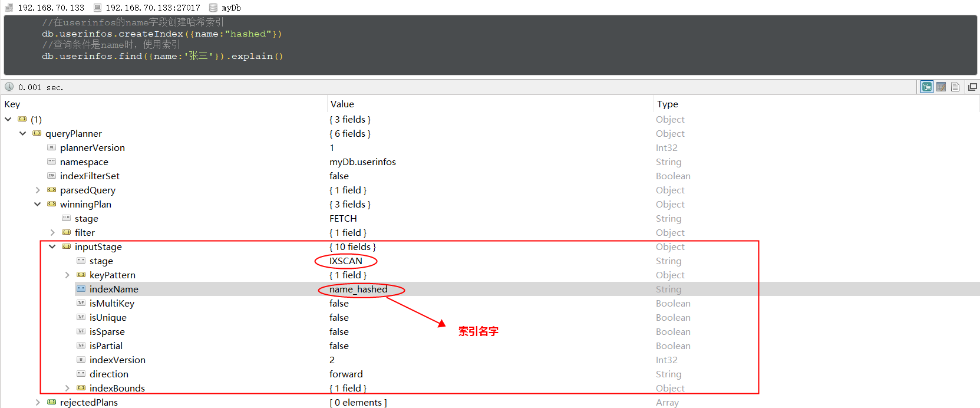
Task: Click the host icon for 192.168.70.133:27017
Action: click(97, 8)
